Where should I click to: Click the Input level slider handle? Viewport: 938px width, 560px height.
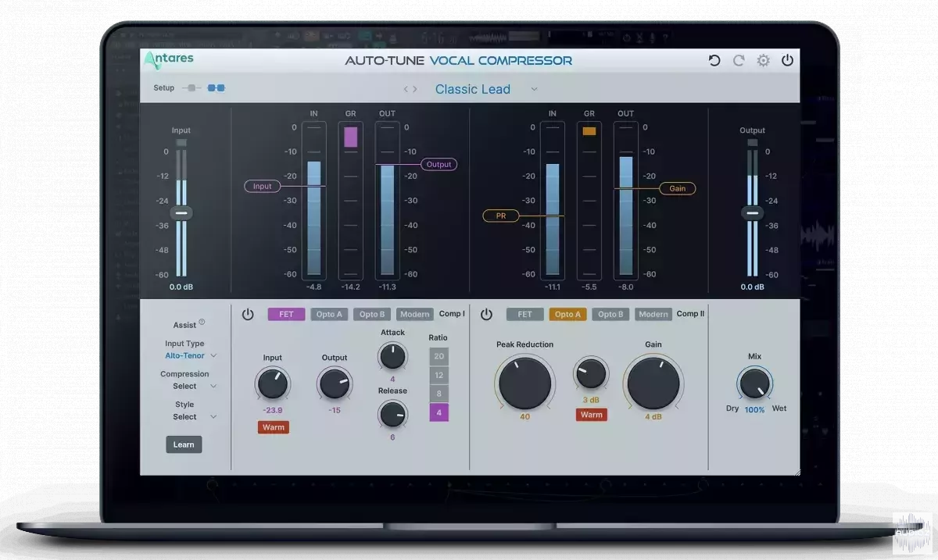(x=181, y=212)
